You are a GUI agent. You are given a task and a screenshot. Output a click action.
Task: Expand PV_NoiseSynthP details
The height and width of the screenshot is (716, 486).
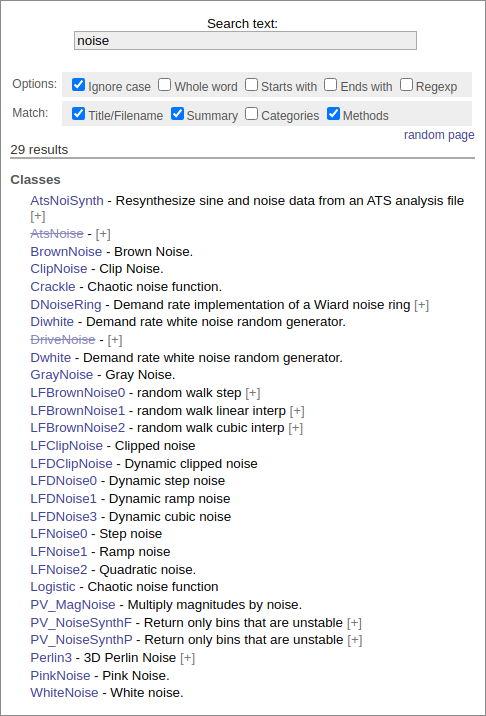click(x=354, y=640)
